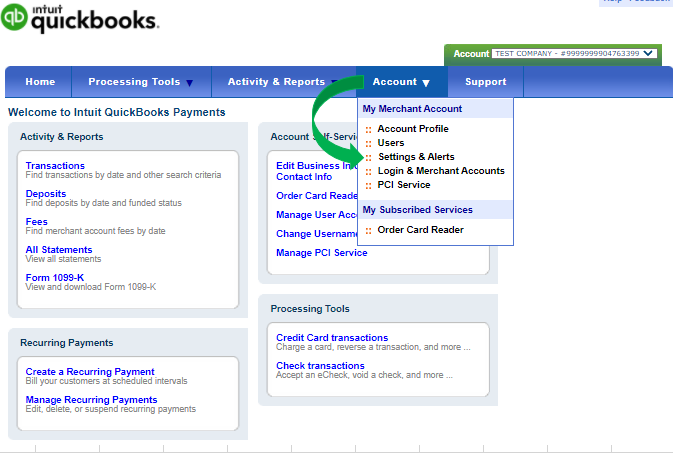Open the Deposits link
673x453 pixels.
(45, 193)
